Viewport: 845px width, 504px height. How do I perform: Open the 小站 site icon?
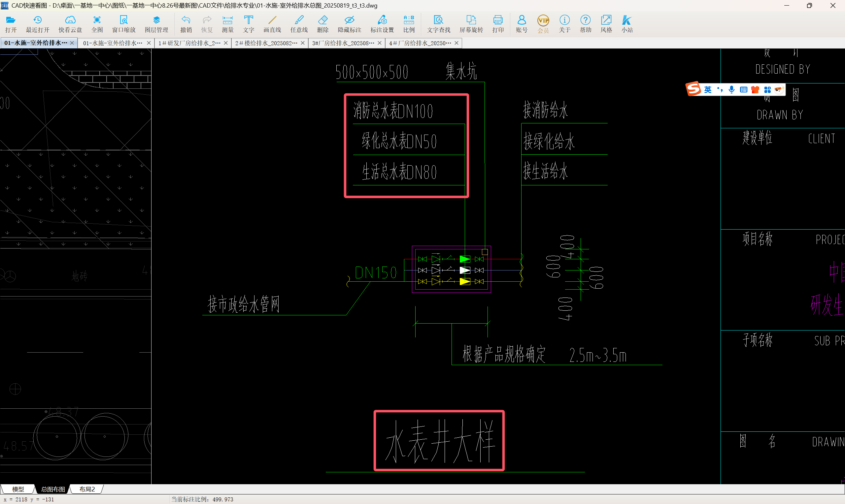pos(627,24)
